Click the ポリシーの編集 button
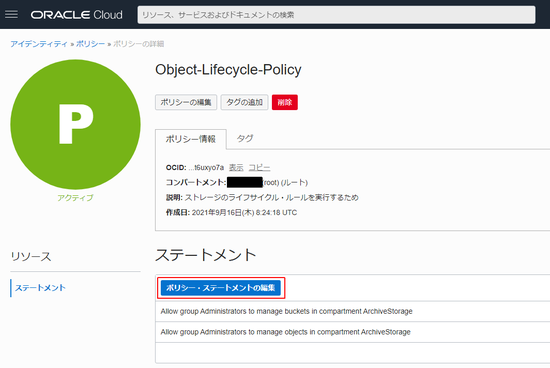 [186, 102]
